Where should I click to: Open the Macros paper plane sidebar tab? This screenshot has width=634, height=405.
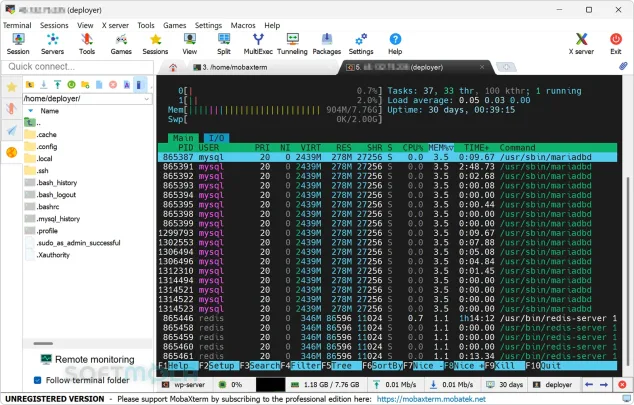[11, 130]
